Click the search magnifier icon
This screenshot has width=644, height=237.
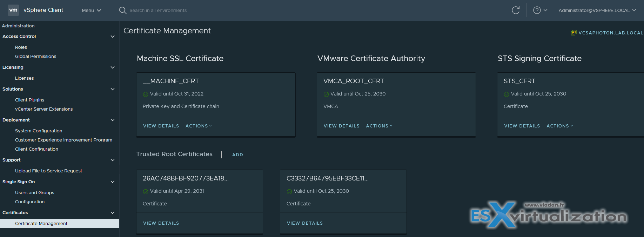122,10
